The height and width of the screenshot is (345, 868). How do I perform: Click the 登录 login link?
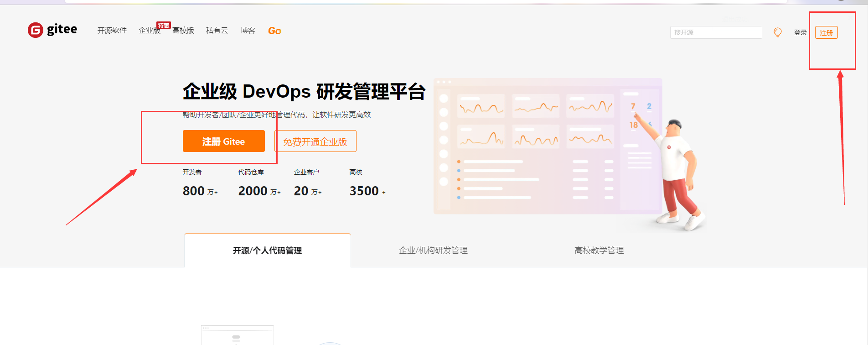(x=800, y=32)
